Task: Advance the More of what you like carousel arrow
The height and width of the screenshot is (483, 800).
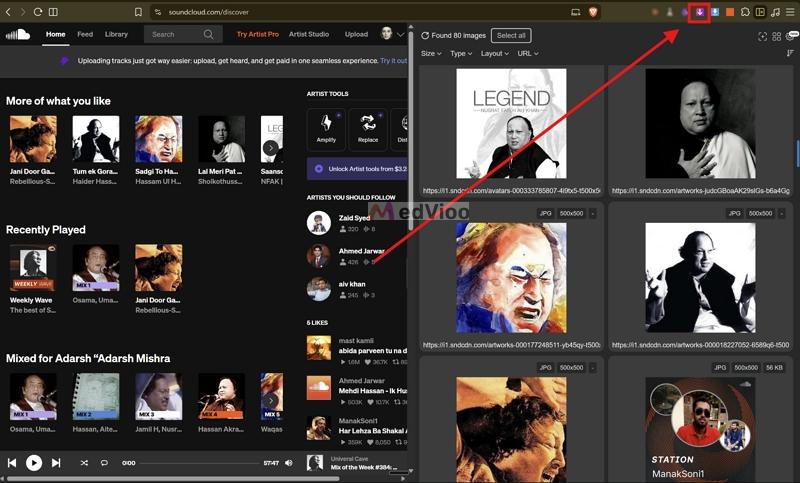Action: point(271,148)
